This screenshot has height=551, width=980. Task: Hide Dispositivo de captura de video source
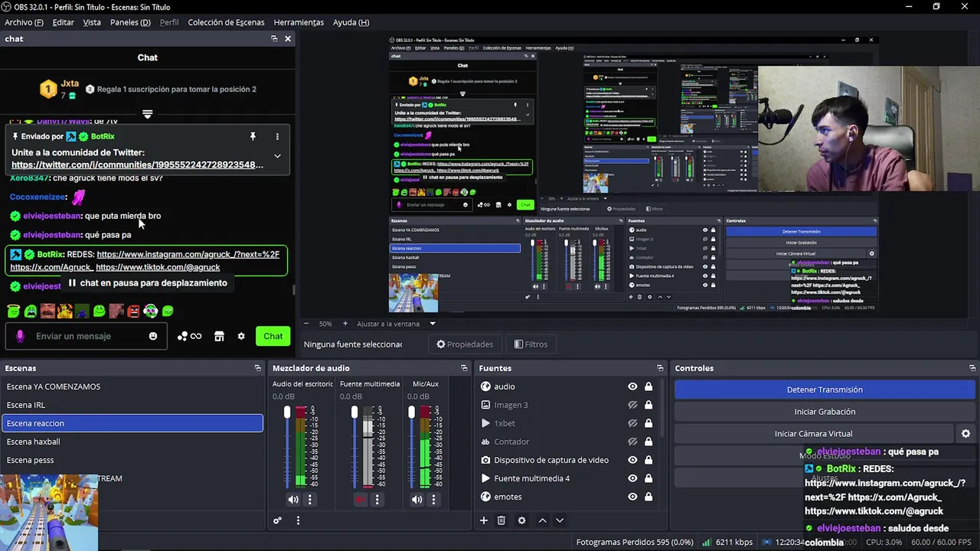tap(632, 460)
